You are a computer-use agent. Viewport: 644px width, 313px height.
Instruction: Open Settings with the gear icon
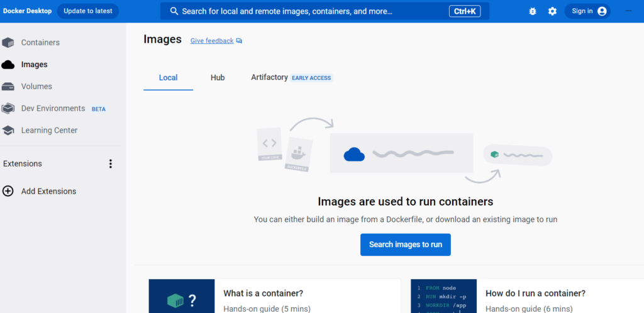coord(552,11)
